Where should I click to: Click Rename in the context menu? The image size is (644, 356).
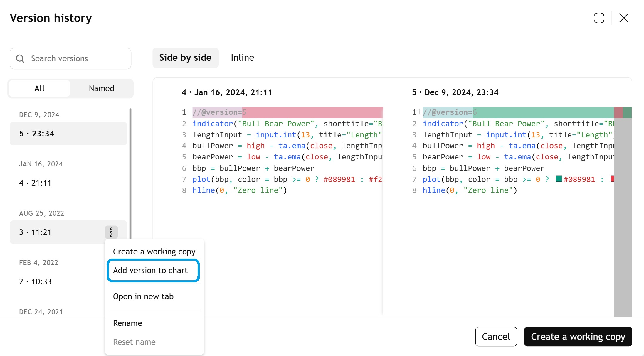(x=127, y=323)
